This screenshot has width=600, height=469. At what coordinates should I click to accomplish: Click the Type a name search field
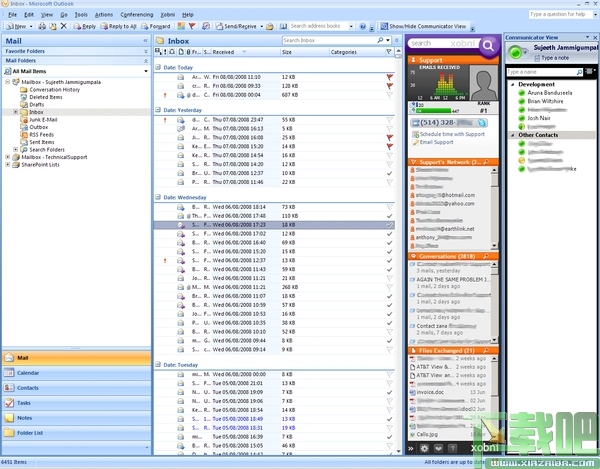click(541, 72)
